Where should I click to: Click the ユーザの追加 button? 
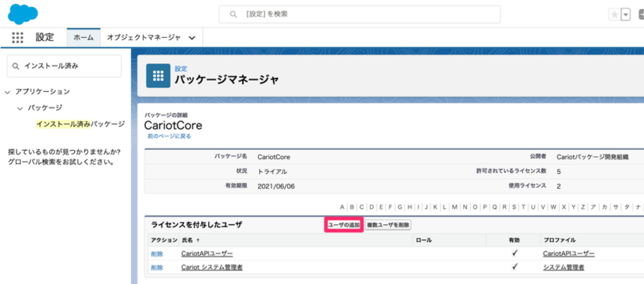pyautogui.click(x=344, y=225)
